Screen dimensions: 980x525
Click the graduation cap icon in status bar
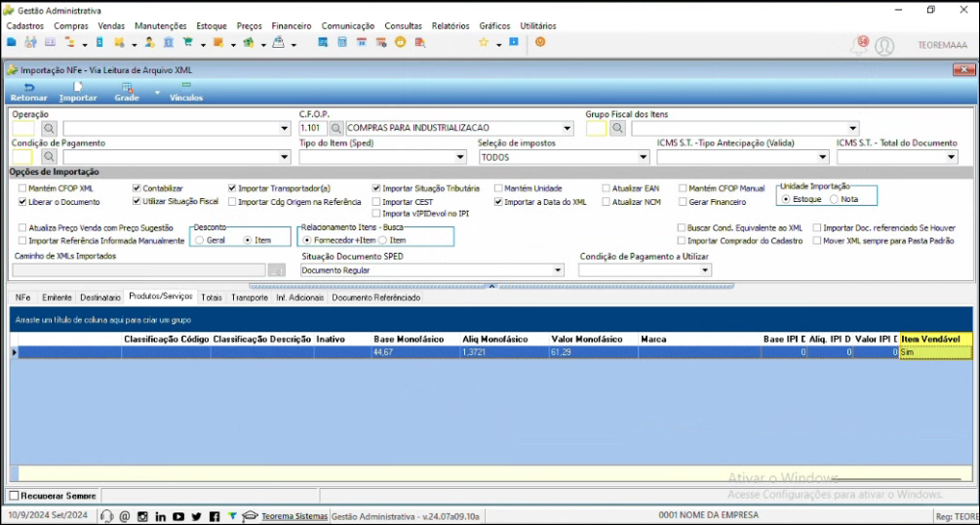[x=250, y=516]
